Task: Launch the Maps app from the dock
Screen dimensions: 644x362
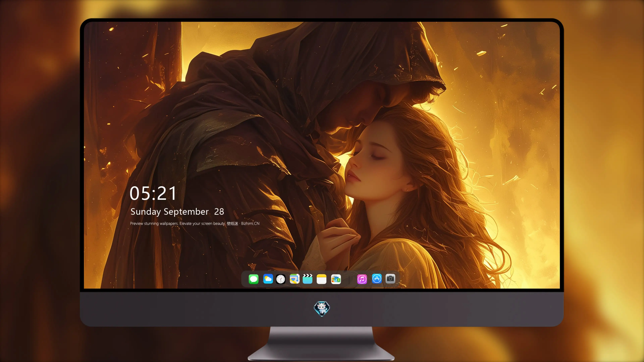Action: pyautogui.click(x=294, y=279)
